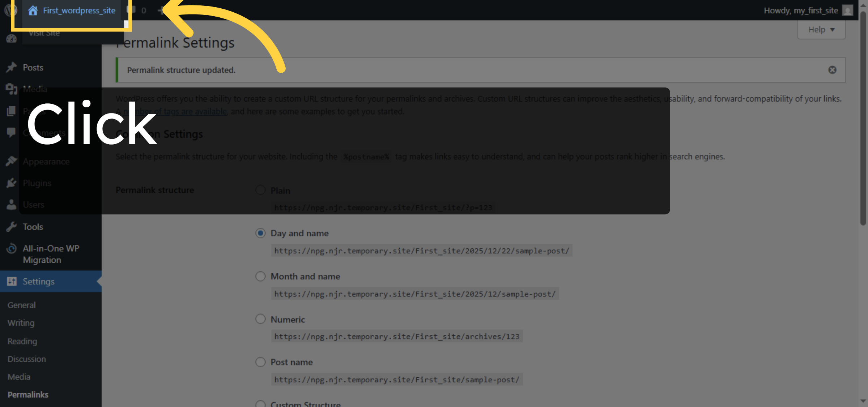Expand the Help dropdown
Viewport: 868px width, 407px height.
pos(821,29)
